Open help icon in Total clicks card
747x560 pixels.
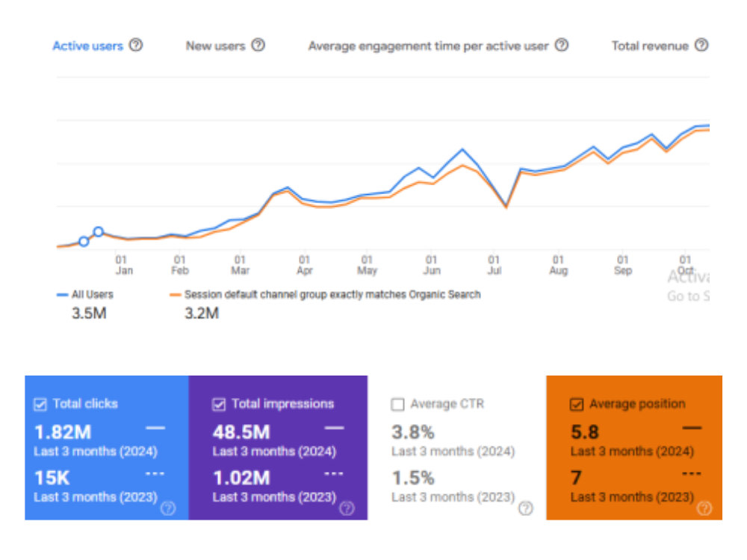[168, 508]
